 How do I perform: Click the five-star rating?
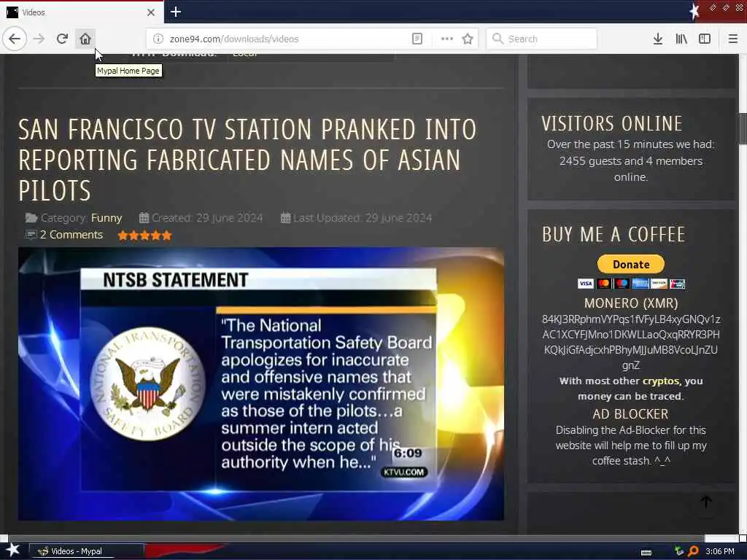pos(144,235)
